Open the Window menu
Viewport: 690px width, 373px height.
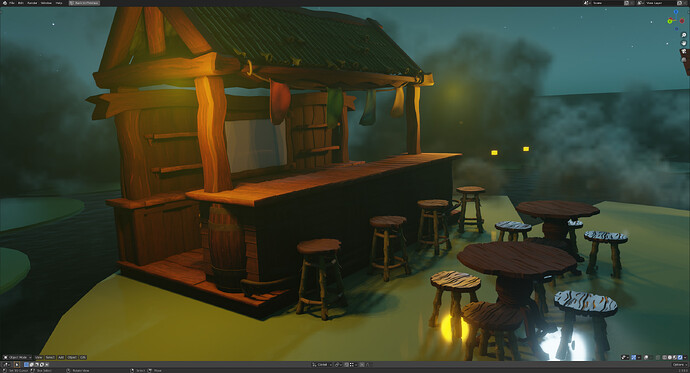[46, 3]
